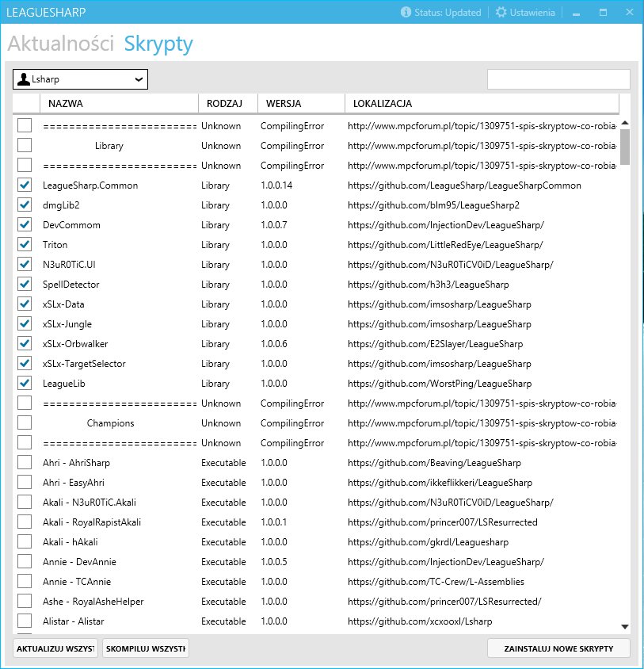644x669 pixels.
Task: Check the Champions header row checkbox
Action: point(25,423)
